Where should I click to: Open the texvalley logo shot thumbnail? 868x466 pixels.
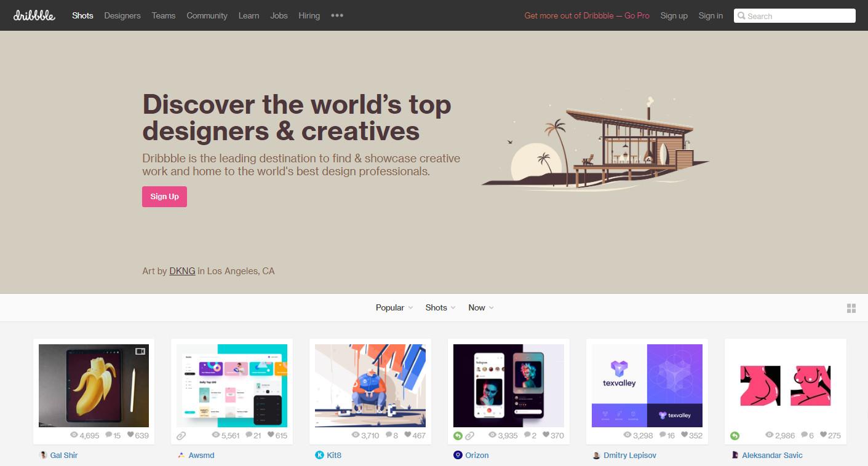coord(647,385)
